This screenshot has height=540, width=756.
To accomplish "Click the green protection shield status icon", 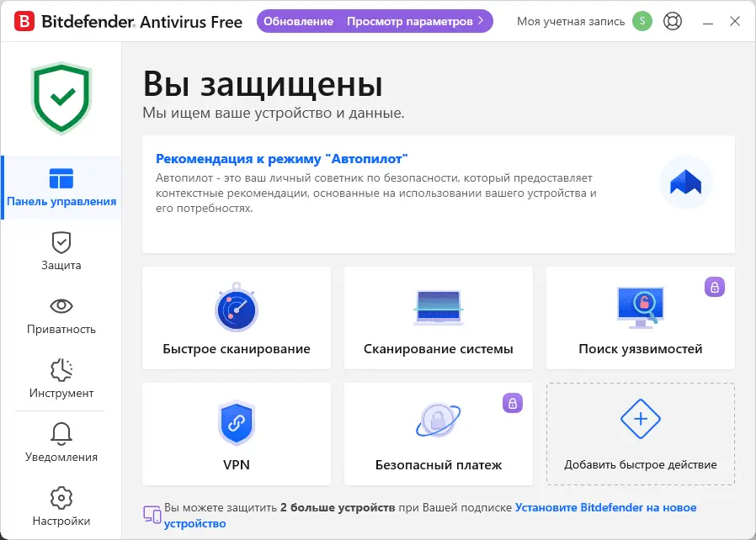I will click(61, 98).
